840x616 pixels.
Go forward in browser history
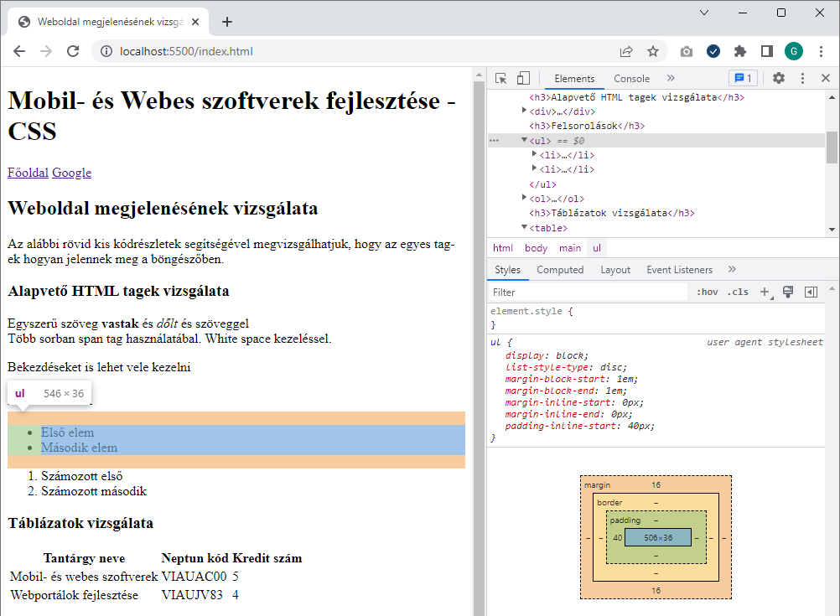tap(46, 51)
